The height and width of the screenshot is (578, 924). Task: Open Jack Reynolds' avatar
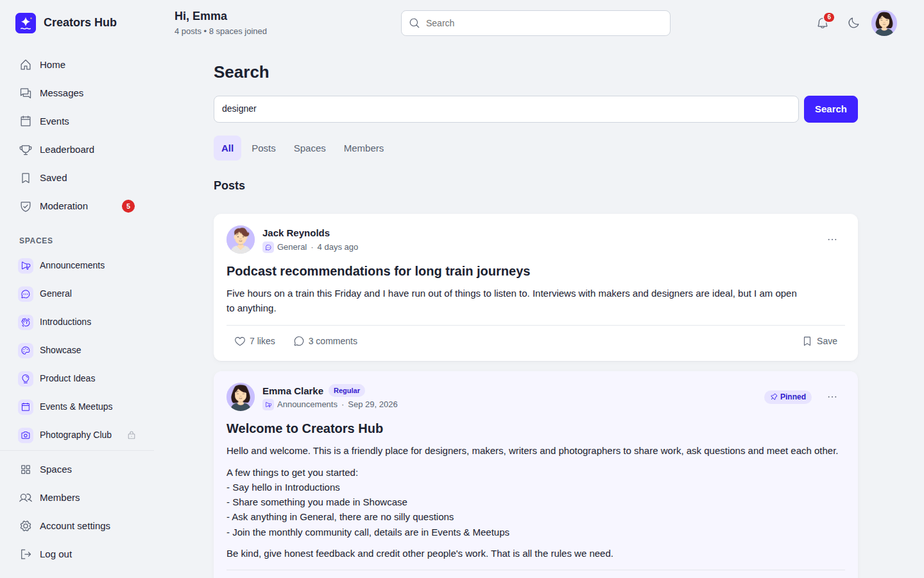pos(241,240)
